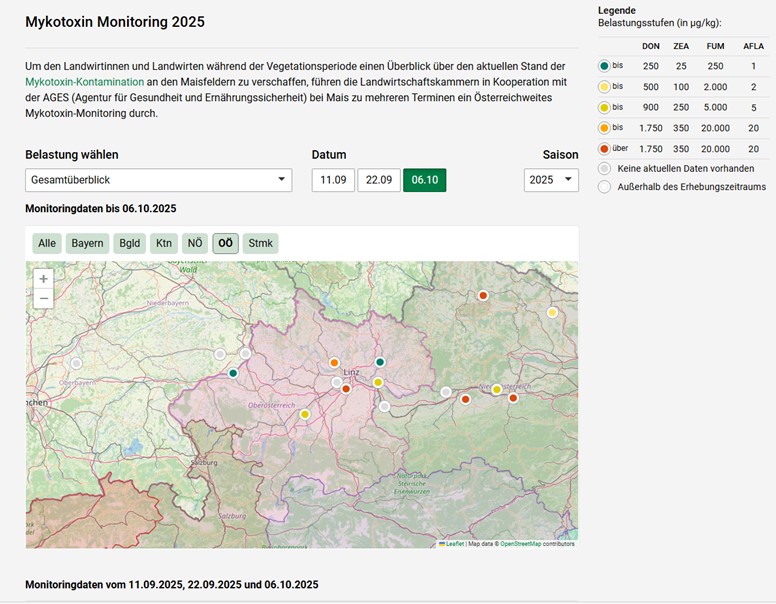This screenshot has width=776, height=604.
Task: Switch to the Stmk region filter
Action: (260, 243)
